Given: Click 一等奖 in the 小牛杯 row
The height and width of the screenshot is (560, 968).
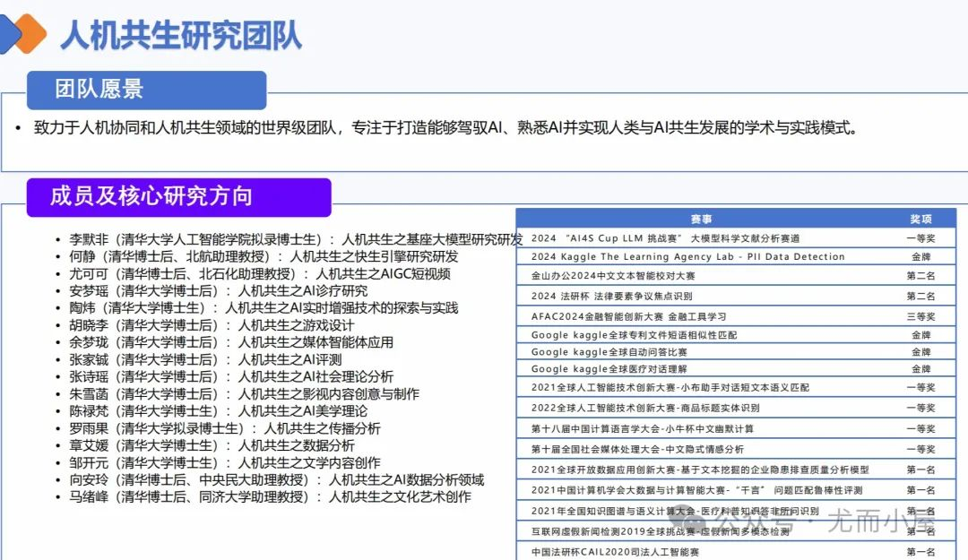Looking at the screenshot, I should pos(920,429).
